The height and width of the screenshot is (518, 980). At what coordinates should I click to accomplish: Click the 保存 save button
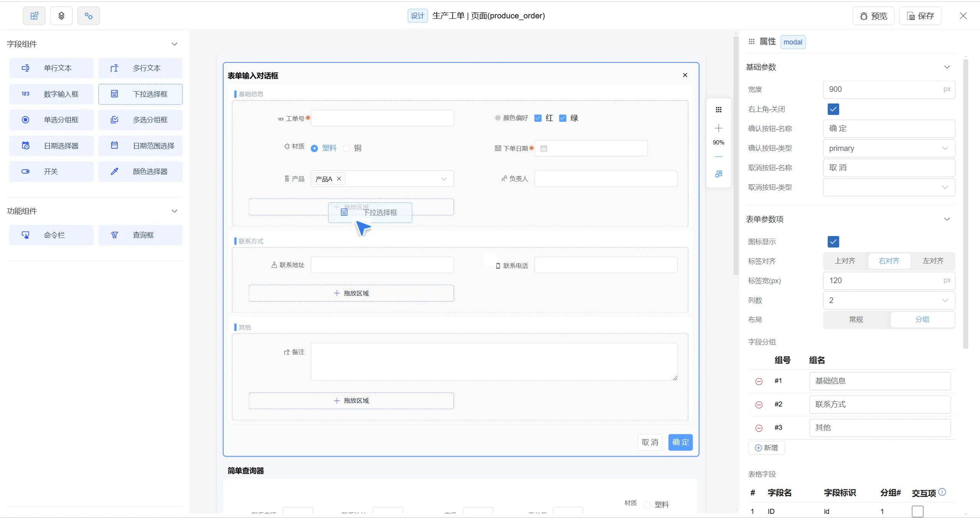(920, 16)
